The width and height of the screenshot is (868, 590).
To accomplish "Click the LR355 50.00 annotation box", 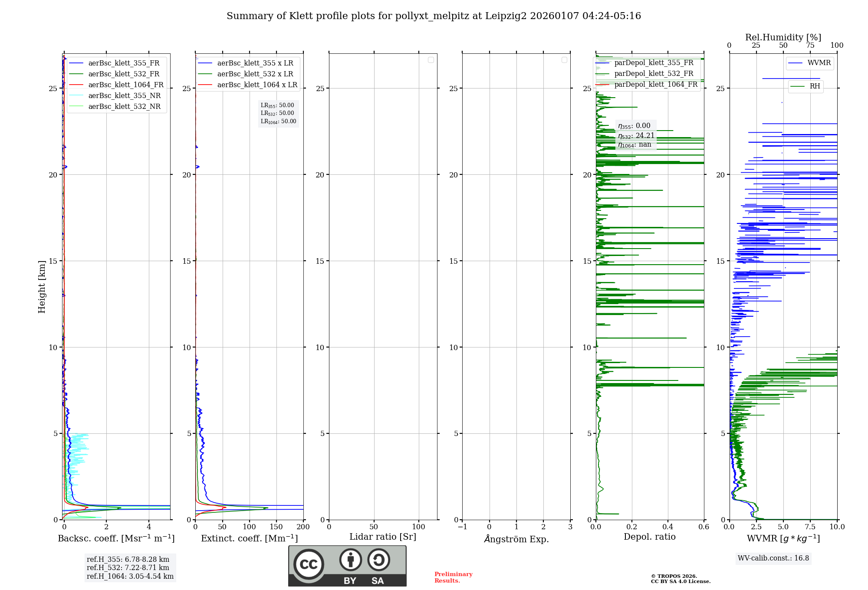I will [277, 105].
